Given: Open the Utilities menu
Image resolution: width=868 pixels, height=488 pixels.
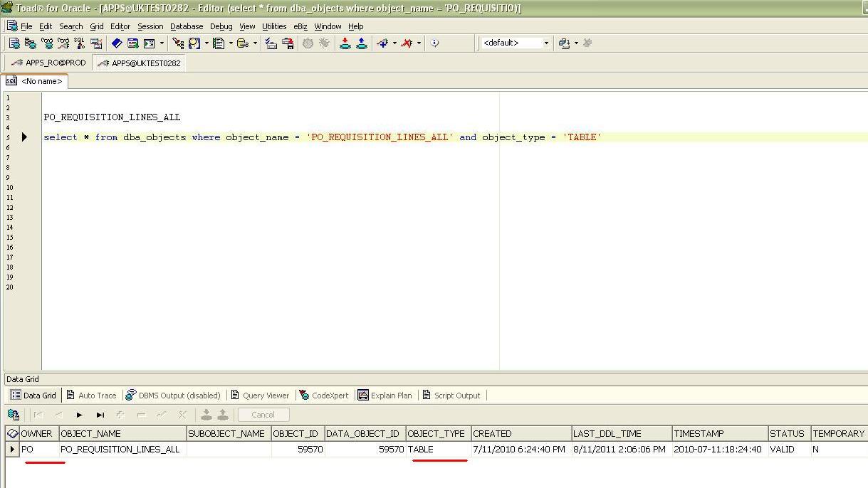Looking at the screenshot, I should coord(274,26).
